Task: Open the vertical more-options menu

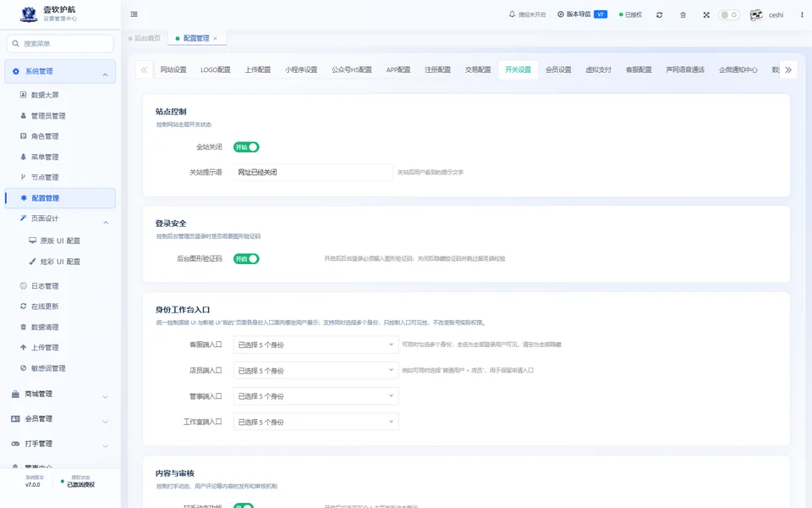Action: 802,14
